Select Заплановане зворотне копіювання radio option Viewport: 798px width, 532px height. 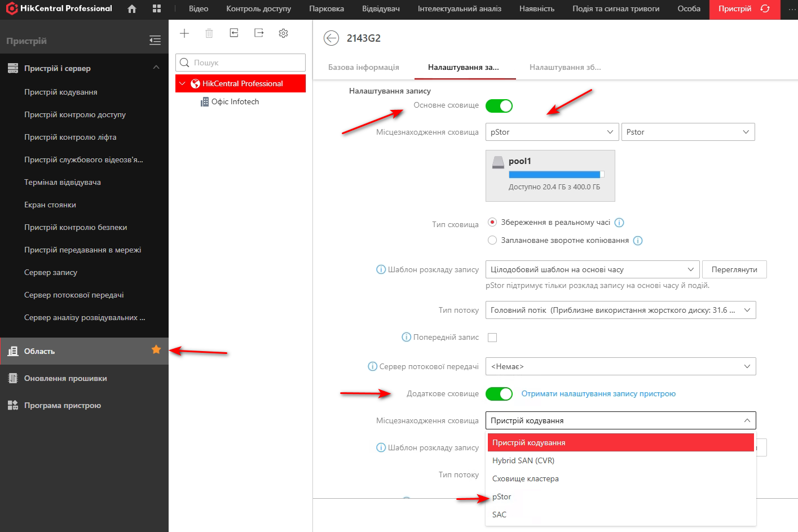click(x=492, y=240)
